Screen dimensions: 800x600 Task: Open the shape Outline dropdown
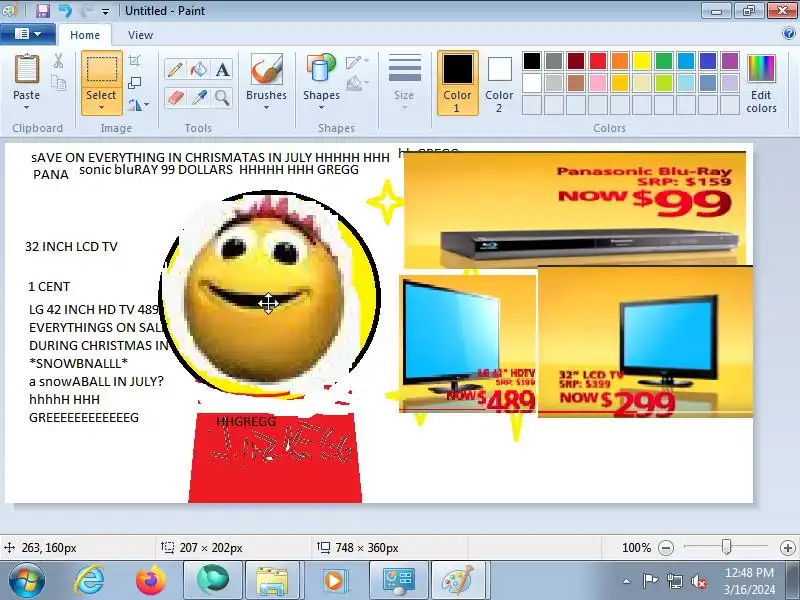click(x=358, y=62)
